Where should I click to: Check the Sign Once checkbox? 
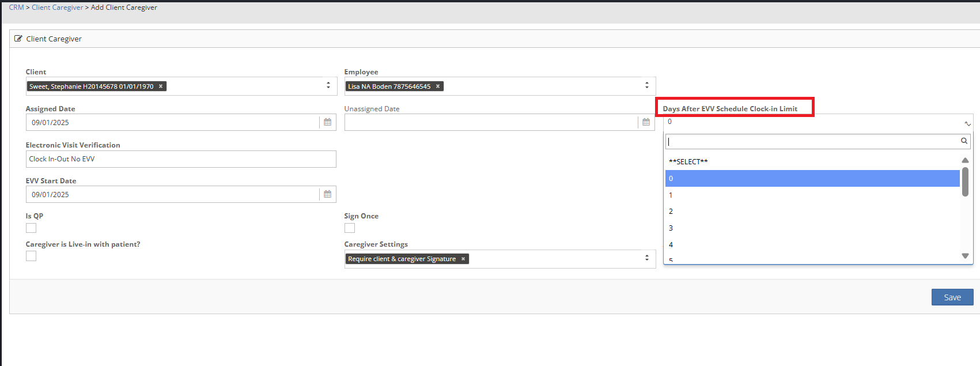click(x=350, y=228)
